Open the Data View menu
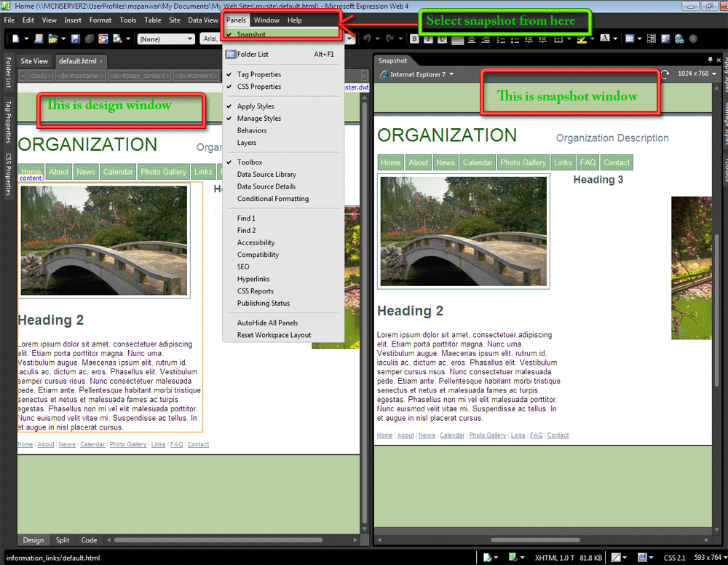This screenshot has height=565, width=728. (x=203, y=20)
